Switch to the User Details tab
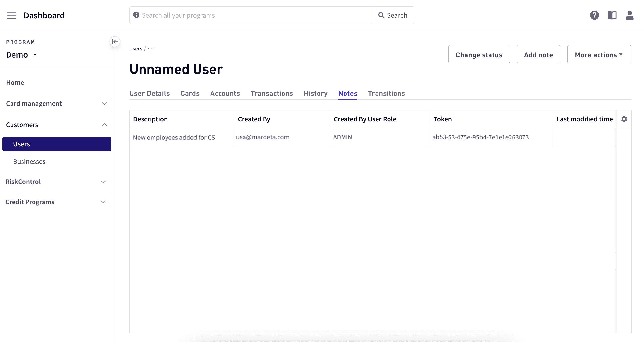This screenshot has width=644, height=342. [x=149, y=93]
